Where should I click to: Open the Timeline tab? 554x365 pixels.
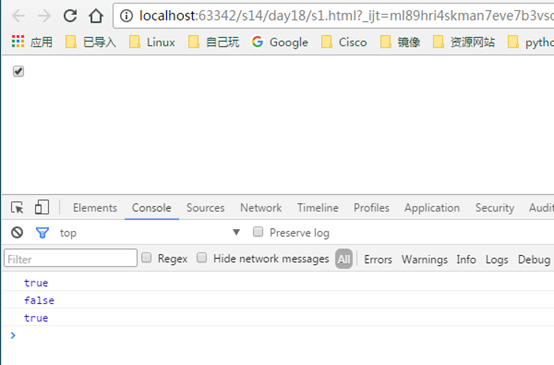click(318, 208)
